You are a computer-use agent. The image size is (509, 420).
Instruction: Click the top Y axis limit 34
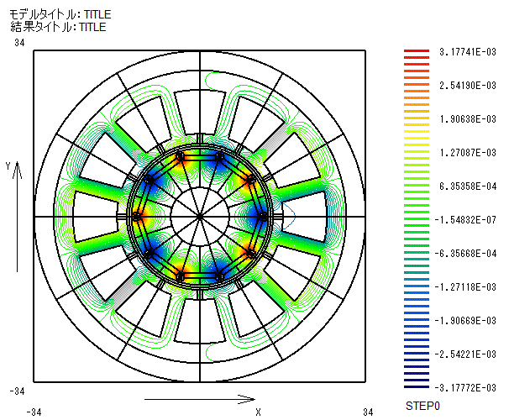click(19, 43)
